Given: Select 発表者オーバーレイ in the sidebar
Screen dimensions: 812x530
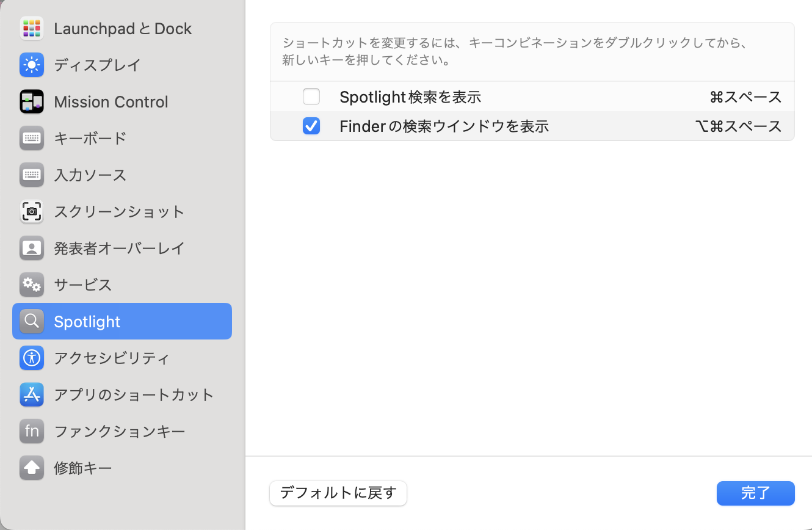Looking at the screenshot, I should tap(122, 248).
